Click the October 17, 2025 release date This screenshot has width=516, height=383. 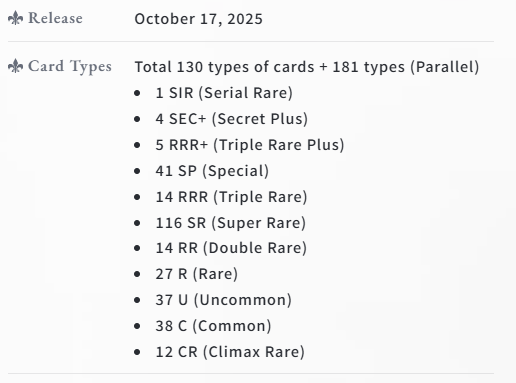click(199, 19)
